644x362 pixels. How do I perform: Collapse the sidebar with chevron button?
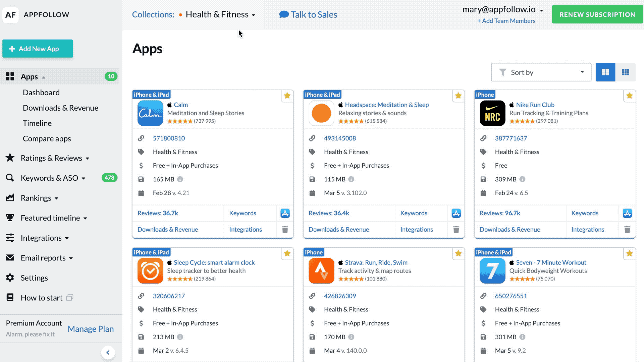pyautogui.click(x=108, y=352)
